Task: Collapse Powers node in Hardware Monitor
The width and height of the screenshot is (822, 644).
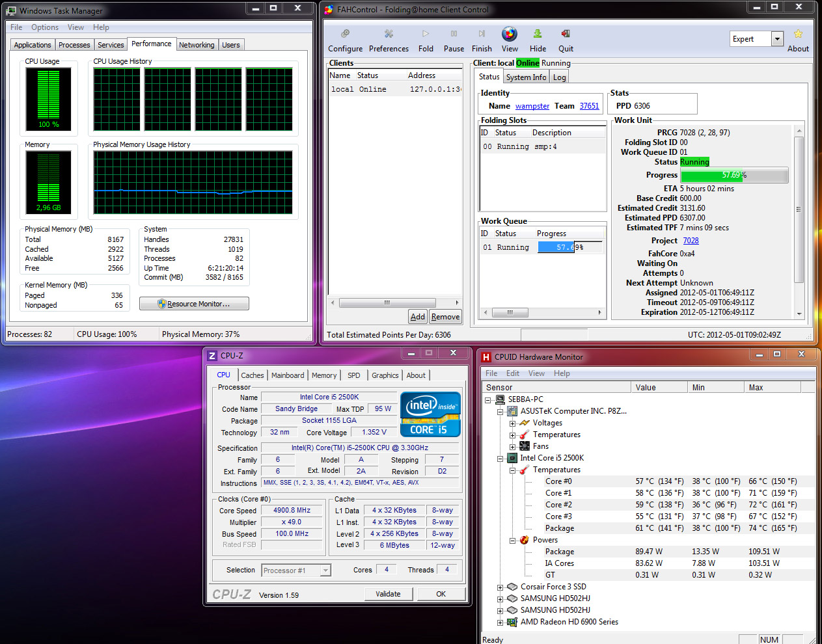Action: point(512,541)
